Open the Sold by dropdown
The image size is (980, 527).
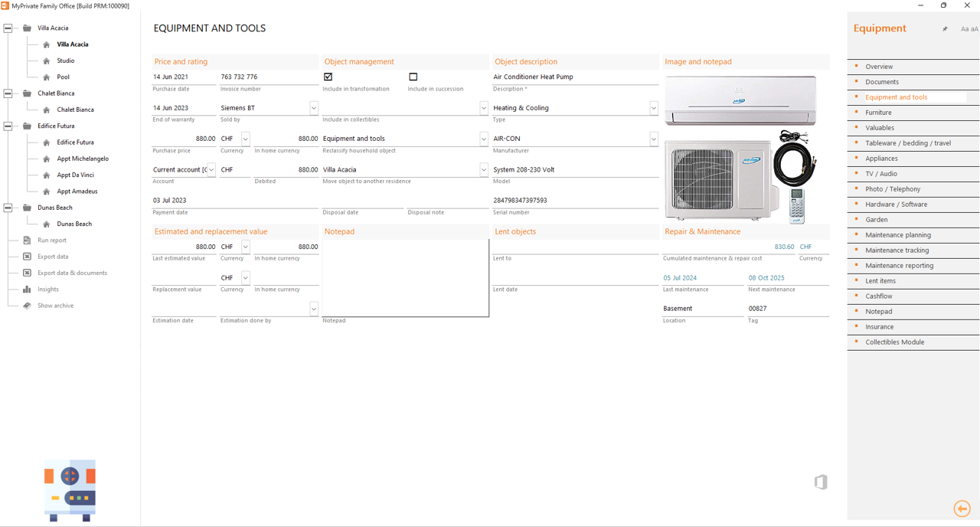312,107
